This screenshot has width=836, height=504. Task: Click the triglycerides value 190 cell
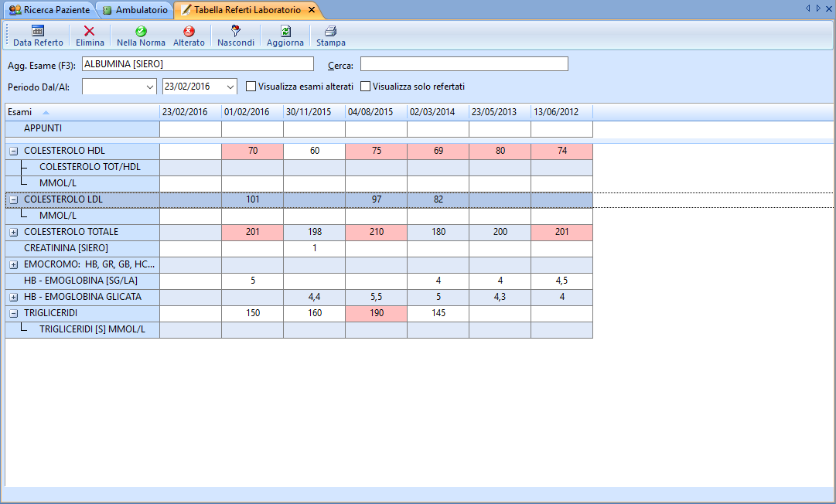pyautogui.click(x=377, y=313)
